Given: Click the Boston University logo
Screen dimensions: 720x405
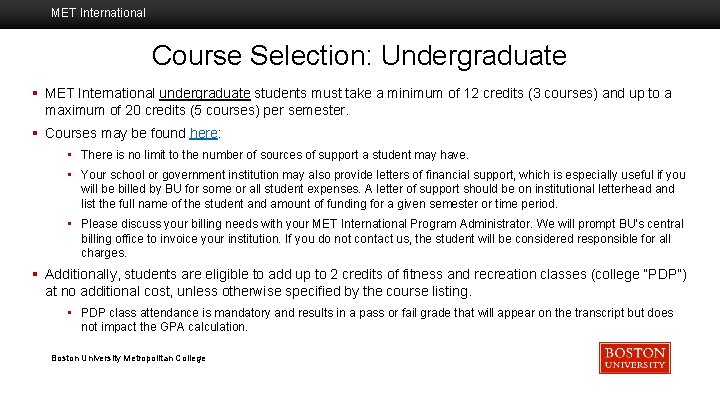Looking at the screenshot, I should [634, 358].
